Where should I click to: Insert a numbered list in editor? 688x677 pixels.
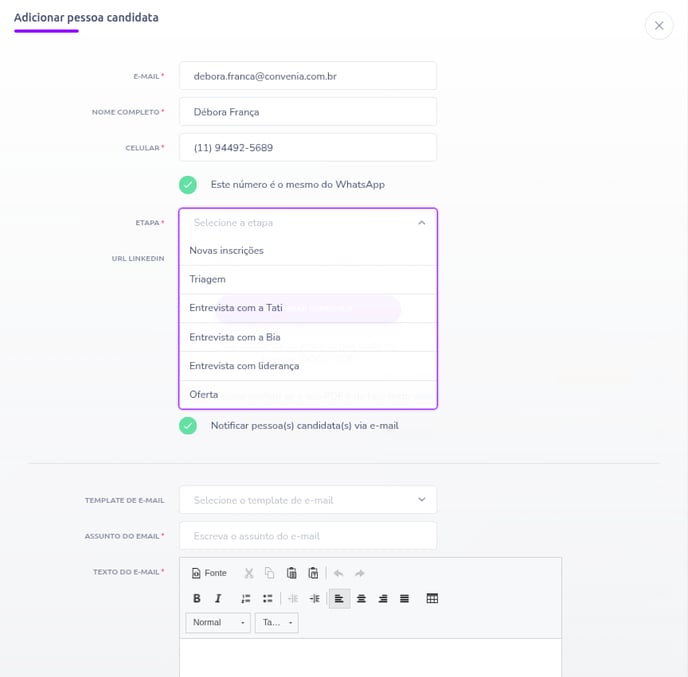click(246, 599)
